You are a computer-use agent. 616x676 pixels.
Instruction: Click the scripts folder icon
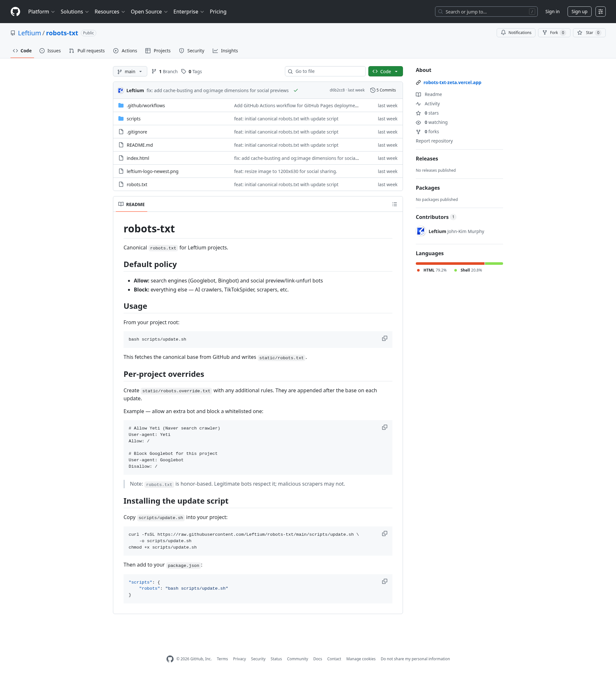click(121, 119)
